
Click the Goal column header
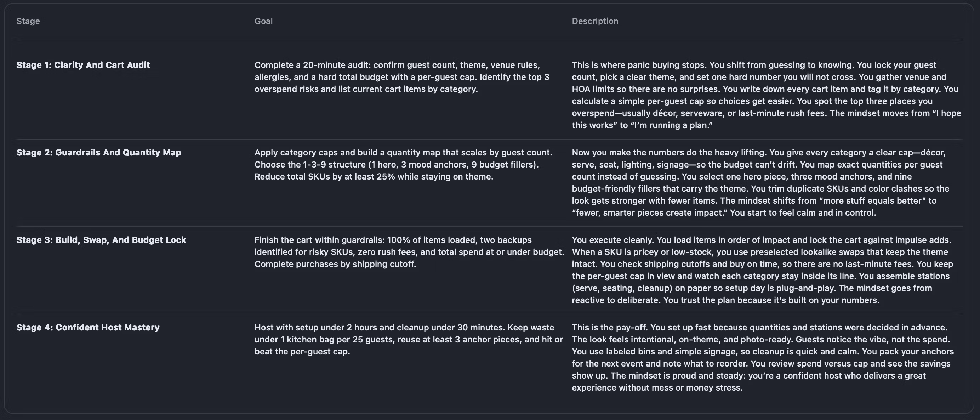pyautogui.click(x=263, y=21)
